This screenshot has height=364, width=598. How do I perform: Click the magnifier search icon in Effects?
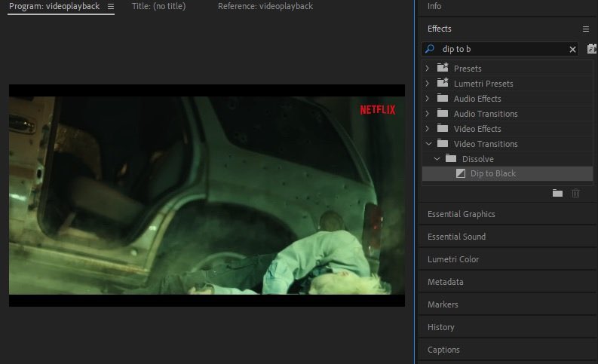coord(430,49)
